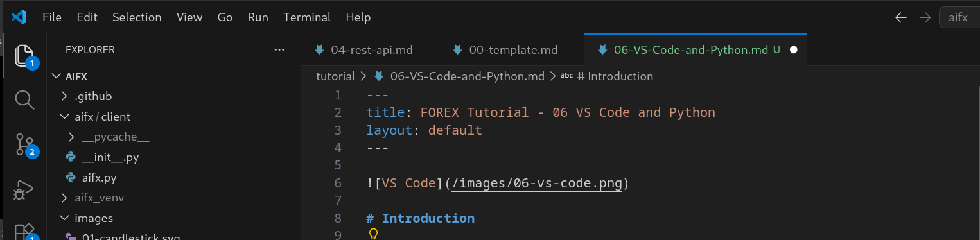Viewport: 980px width, 240px height.
Task: Open the Run and Debug view
Action: (24, 189)
